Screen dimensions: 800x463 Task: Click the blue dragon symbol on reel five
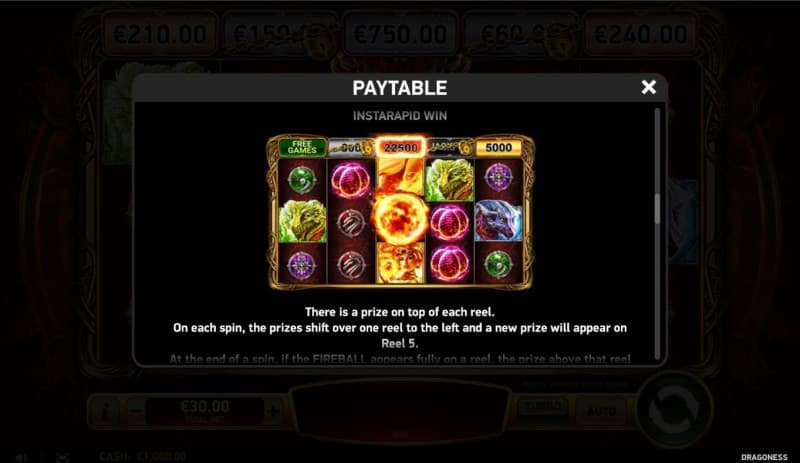coord(498,220)
